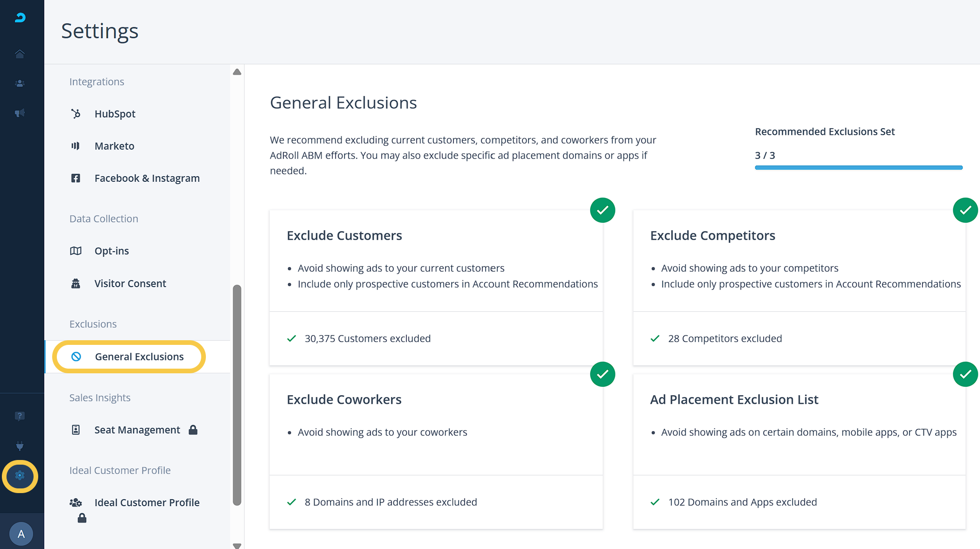Screen dimensions: 980x549
Task: Click the Exclude Coworkers green checkmark badge
Action: (602, 374)
